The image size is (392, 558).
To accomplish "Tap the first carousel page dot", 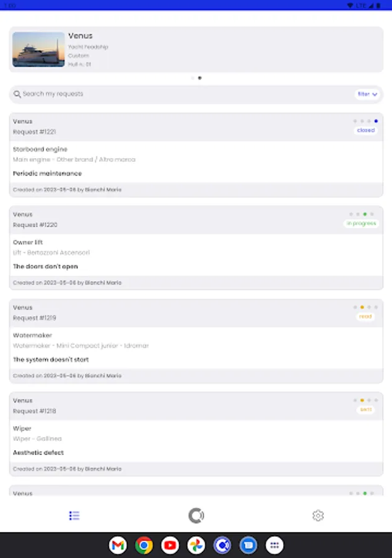I will coord(193,78).
